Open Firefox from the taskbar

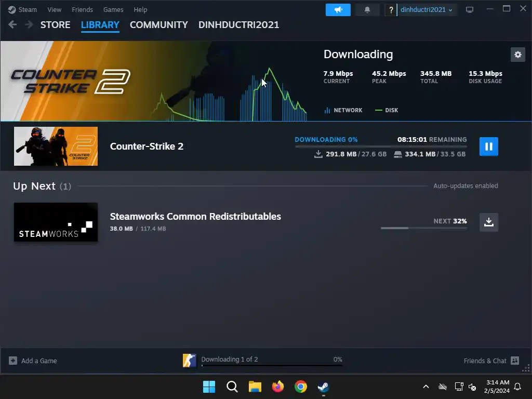[x=278, y=387]
